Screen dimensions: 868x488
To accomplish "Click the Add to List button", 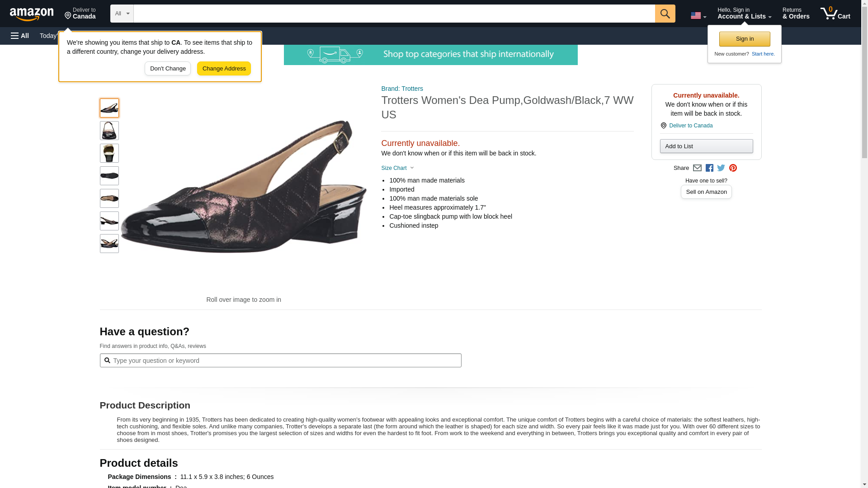I will (706, 146).
